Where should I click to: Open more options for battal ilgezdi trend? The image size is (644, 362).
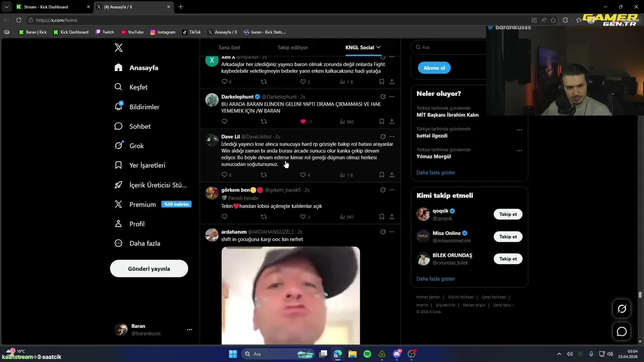(x=519, y=130)
